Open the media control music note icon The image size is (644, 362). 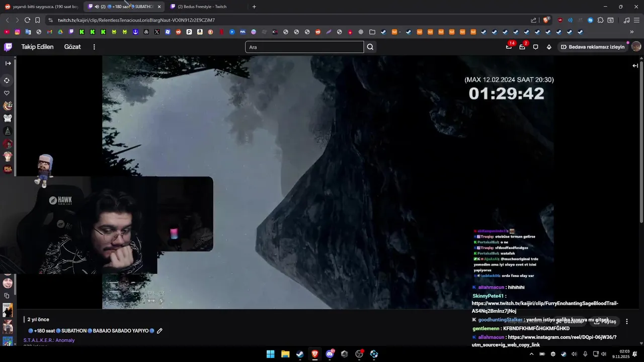(626, 20)
